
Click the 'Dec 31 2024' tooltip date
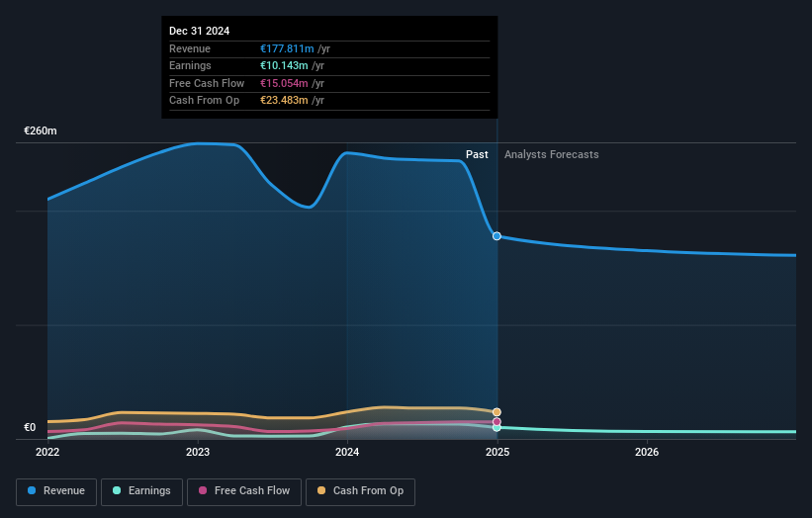click(200, 31)
